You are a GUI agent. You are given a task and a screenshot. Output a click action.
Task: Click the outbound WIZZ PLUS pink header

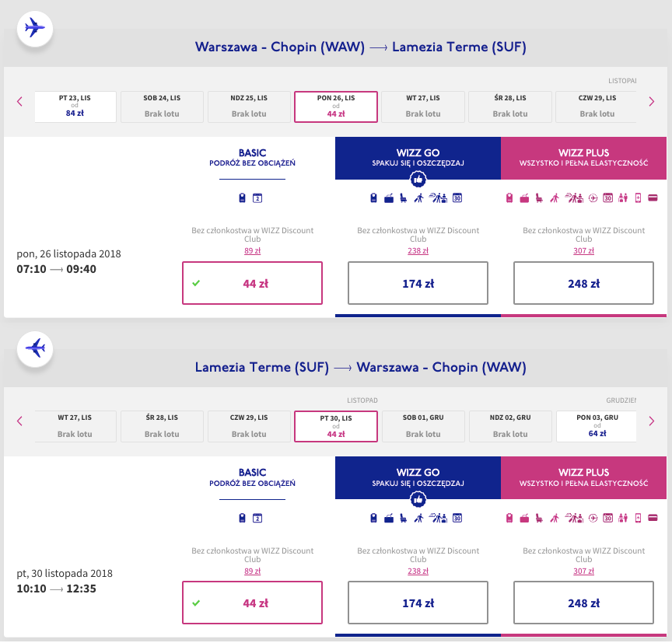583,158
